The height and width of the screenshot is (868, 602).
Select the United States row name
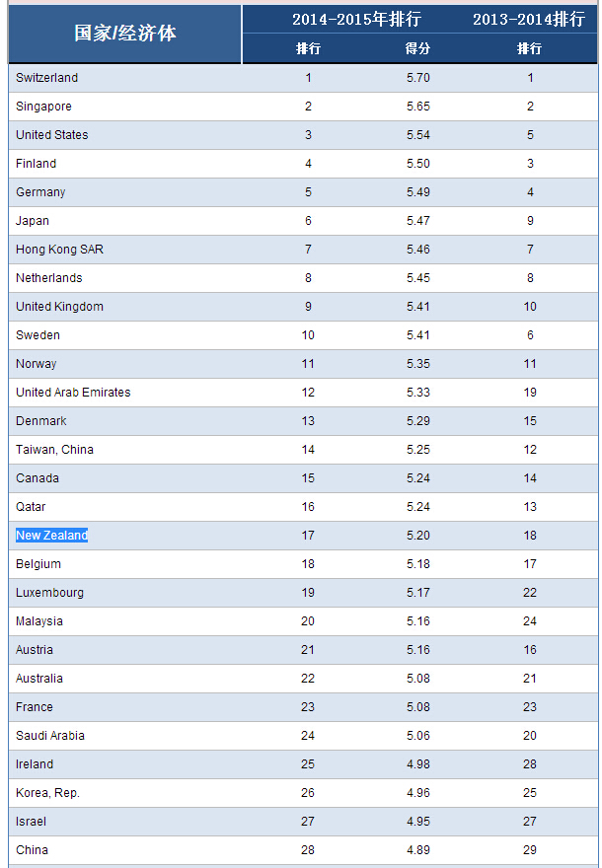coord(51,135)
